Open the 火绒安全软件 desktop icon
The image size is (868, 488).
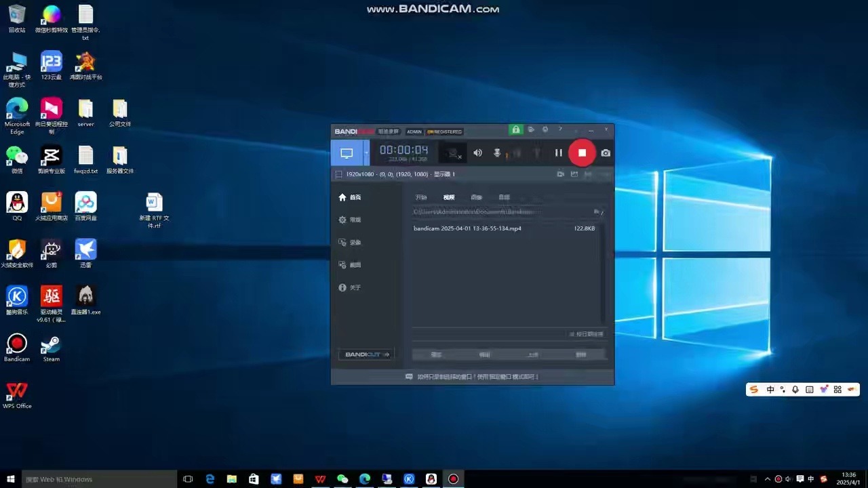[x=17, y=253]
